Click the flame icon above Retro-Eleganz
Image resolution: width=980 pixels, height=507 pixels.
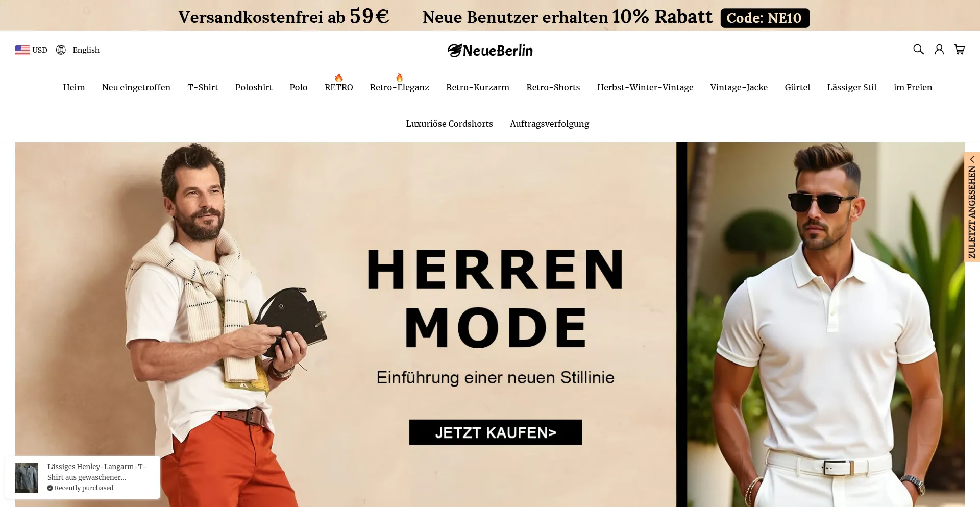(399, 77)
